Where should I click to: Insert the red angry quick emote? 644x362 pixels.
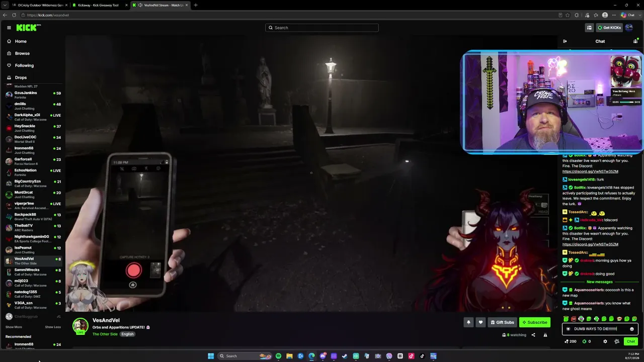(x=574, y=319)
